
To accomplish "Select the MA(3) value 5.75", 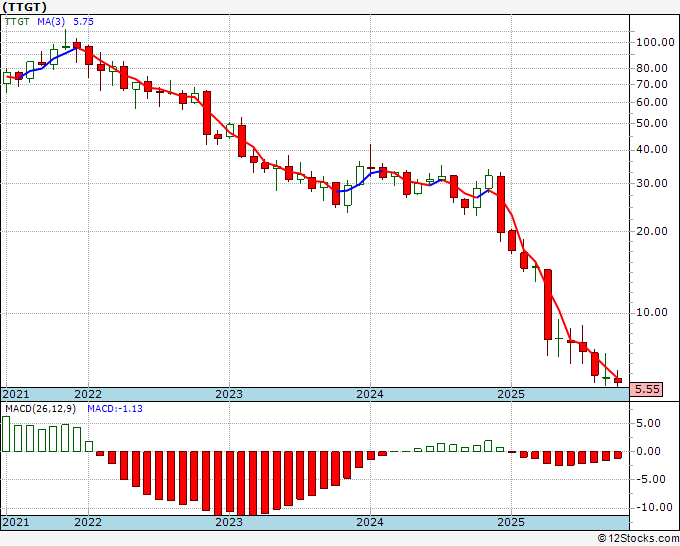I will [x=83, y=22].
